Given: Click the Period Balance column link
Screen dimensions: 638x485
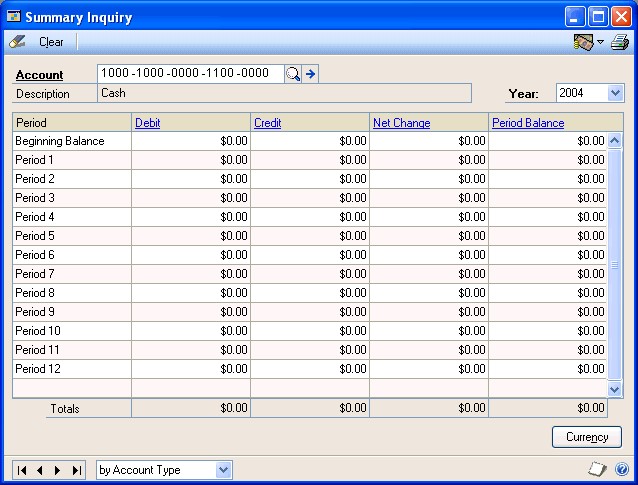Looking at the screenshot, I should tap(528, 123).
